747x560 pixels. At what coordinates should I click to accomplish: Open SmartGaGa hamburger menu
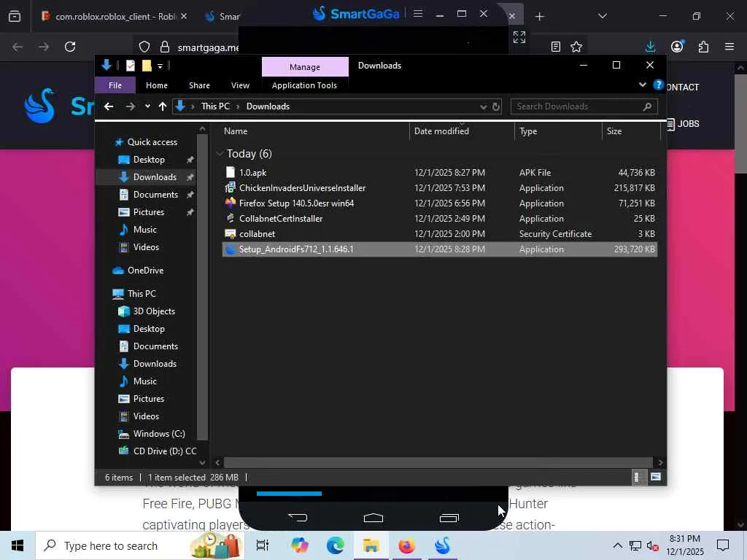tap(418, 13)
